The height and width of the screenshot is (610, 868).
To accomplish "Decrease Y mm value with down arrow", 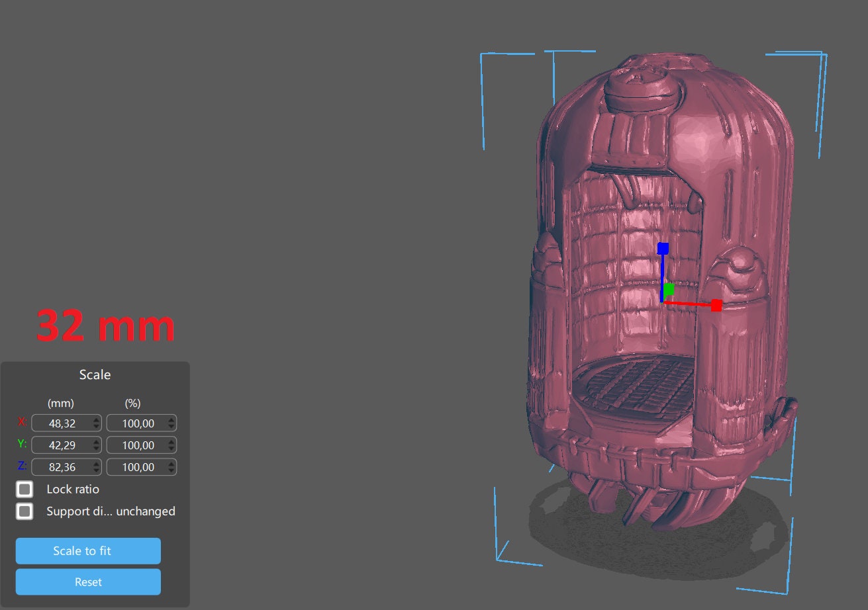I will [x=97, y=449].
